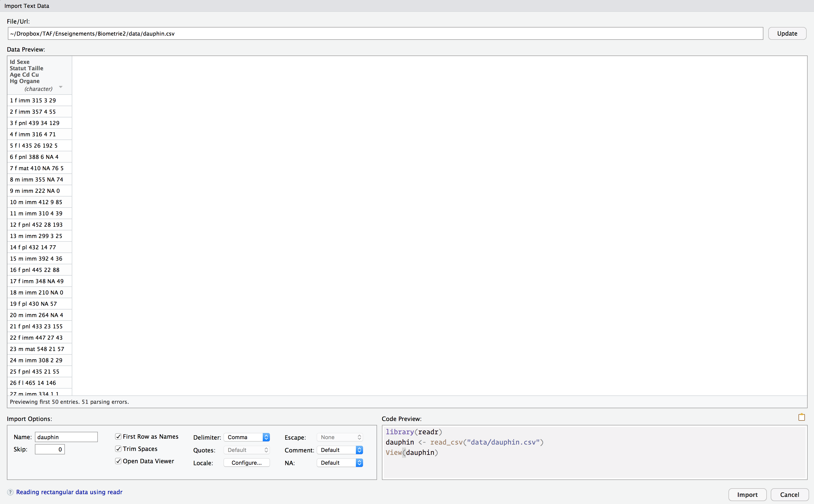Open column type menu arrow next to (character)
This screenshot has width=814, height=504.
click(61, 87)
